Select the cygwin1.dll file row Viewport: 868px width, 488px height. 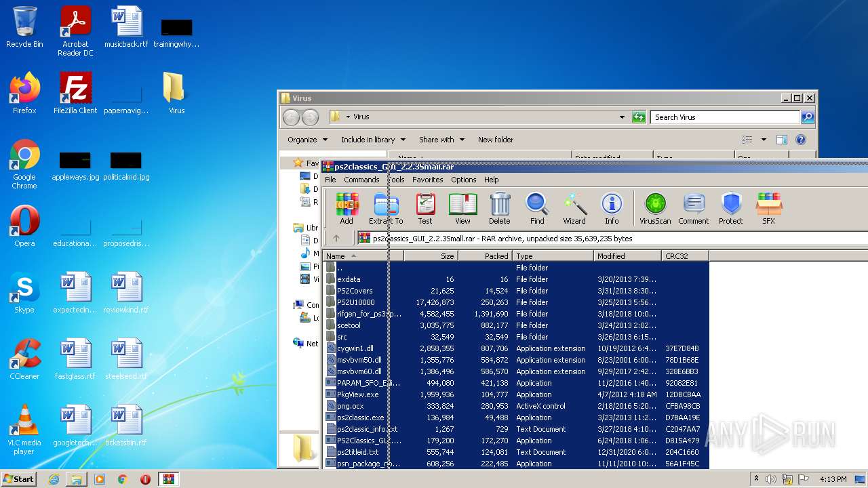(515, 348)
